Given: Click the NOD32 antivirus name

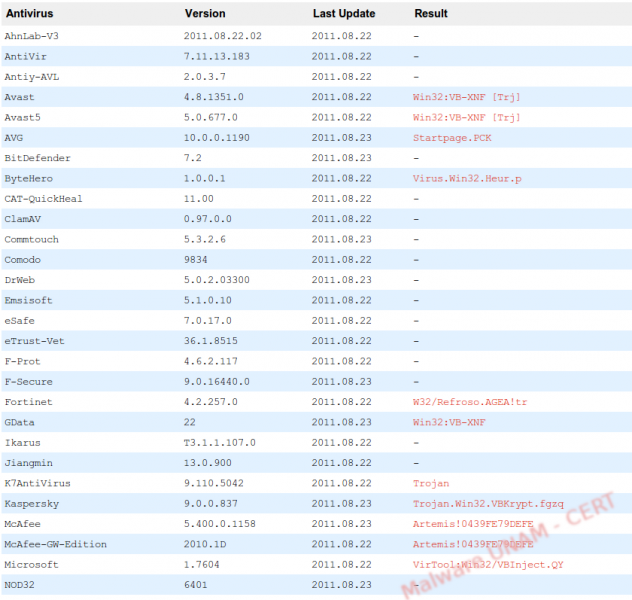Looking at the screenshot, I should (19, 585).
